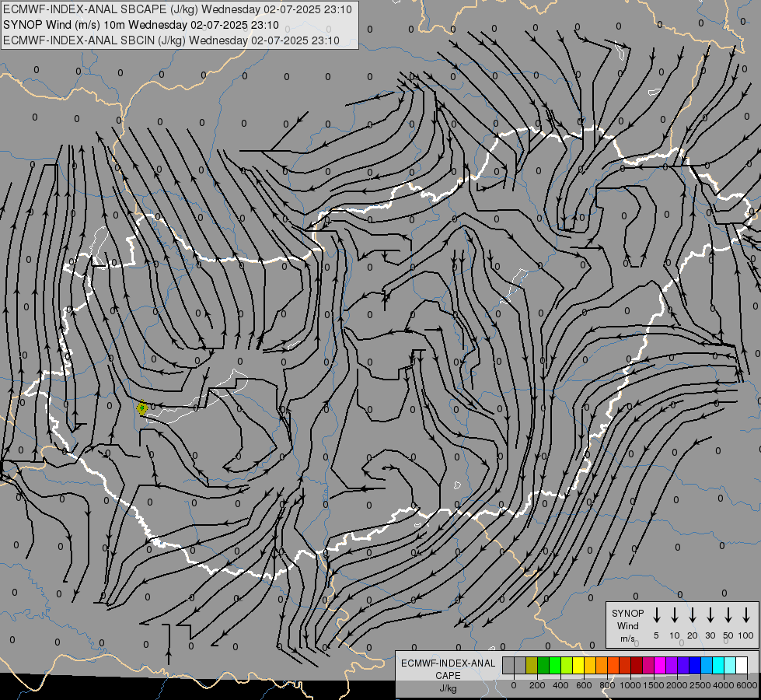Click the SYNOP Wind 10m title line
This screenshot has width=761, height=700.
pos(141,25)
